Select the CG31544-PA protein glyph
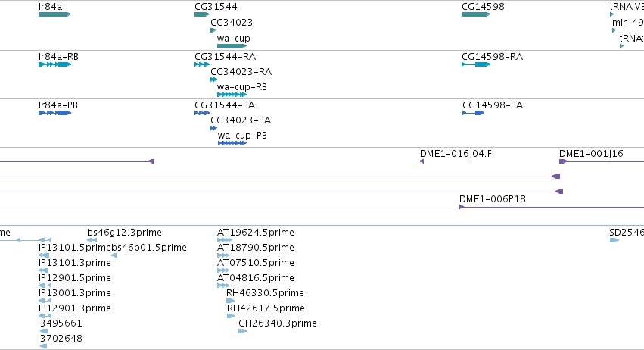Image resolution: width=644 pixels, height=350 pixels. pos(202,113)
